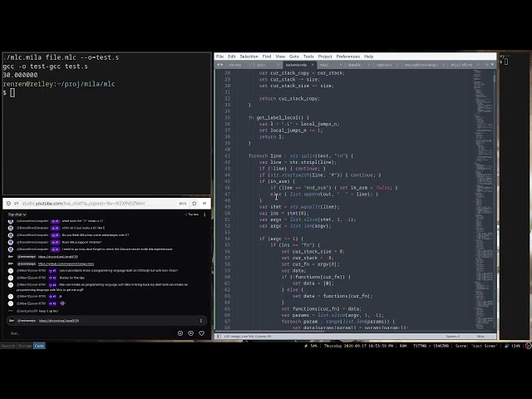
Task: Click the Top fans button in chat
Action: (x=192, y=214)
